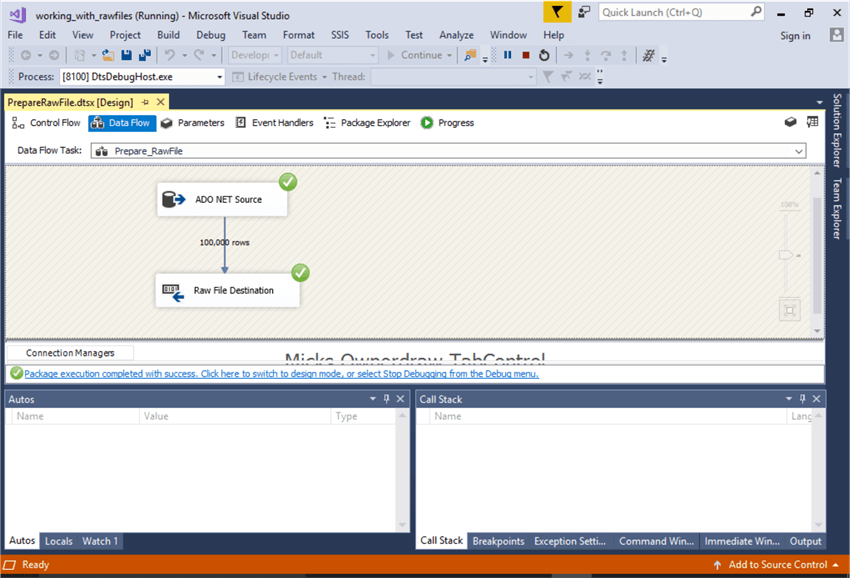The height and width of the screenshot is (578, 850).
Task: Switch to the Locals tab
Action: point(59,541)
